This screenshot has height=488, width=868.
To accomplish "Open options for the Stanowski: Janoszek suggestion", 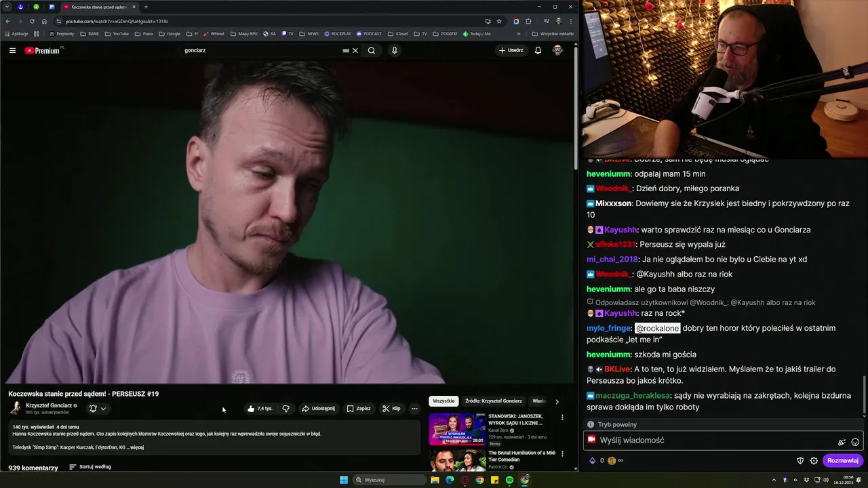I will [562, 418].
